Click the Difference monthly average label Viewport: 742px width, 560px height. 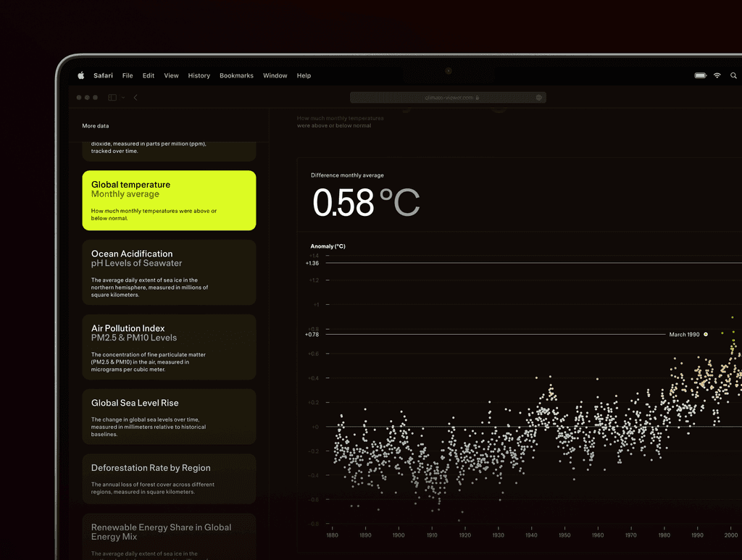pyautogui.click(x=347, y=175)
